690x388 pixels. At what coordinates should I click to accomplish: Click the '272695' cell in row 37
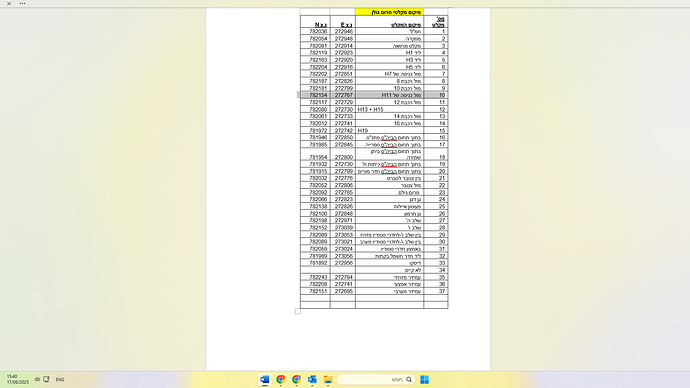coord(343,291)
